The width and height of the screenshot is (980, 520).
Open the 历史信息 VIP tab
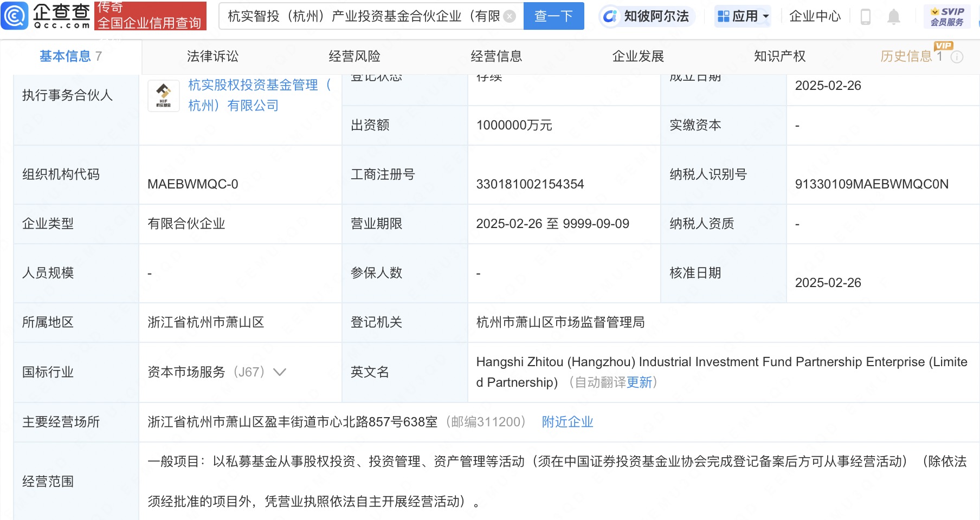coord(911,56)
